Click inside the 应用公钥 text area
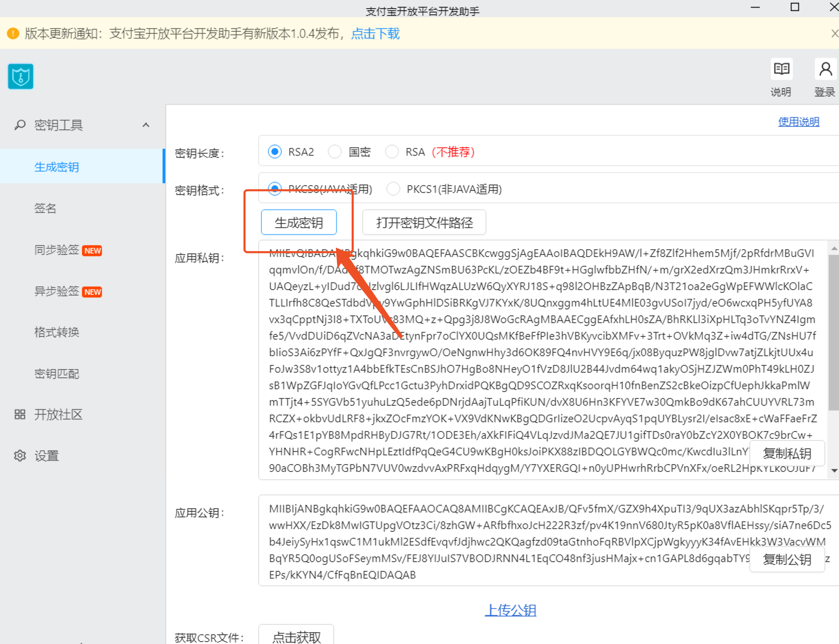839x644 pixels. (549, 540)
